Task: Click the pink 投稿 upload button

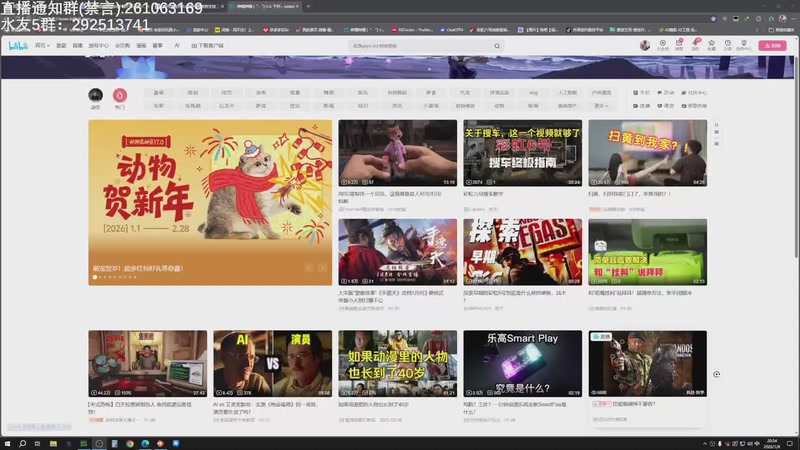Action: coord(772,46)
